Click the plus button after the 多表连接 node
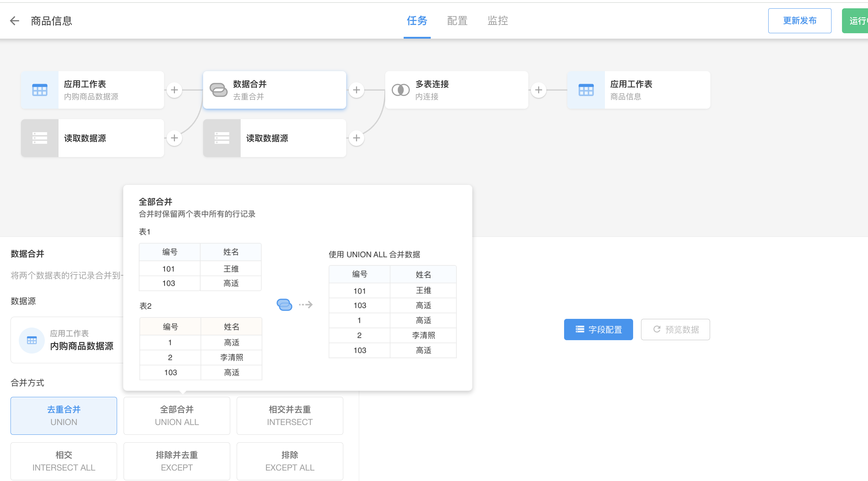Viewport: 868px width, 481px height. (x=538, y=90)
